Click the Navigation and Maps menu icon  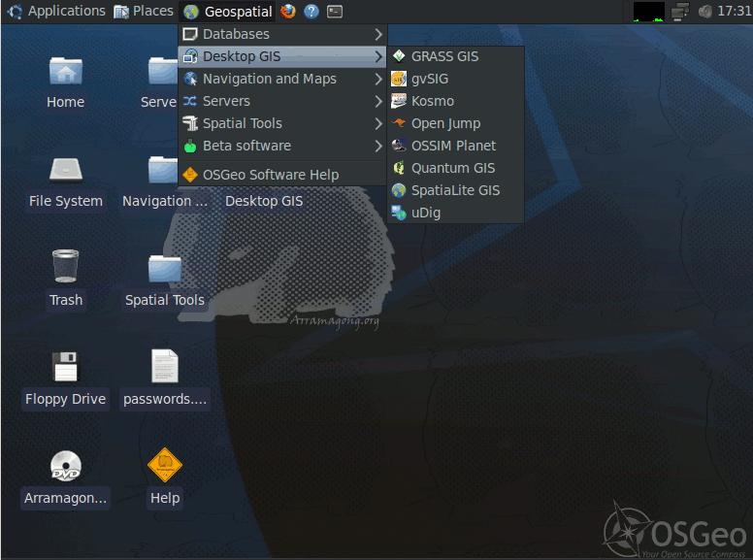click(190, 79)
